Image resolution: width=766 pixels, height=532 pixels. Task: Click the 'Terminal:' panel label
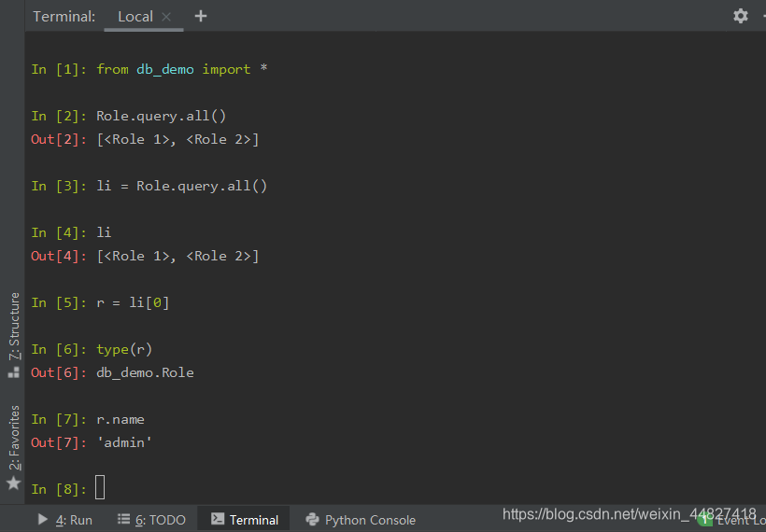click(x=64, y=17)
